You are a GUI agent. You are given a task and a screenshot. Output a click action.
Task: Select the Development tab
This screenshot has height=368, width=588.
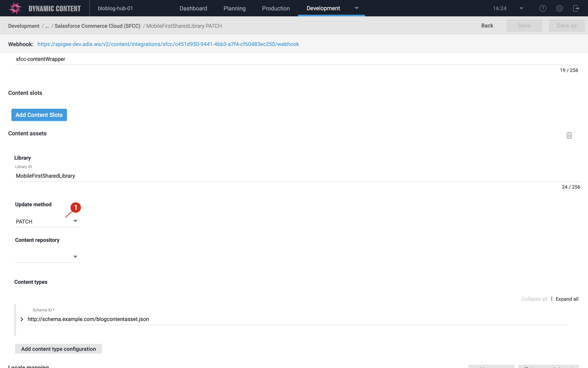tap(323, 8)
